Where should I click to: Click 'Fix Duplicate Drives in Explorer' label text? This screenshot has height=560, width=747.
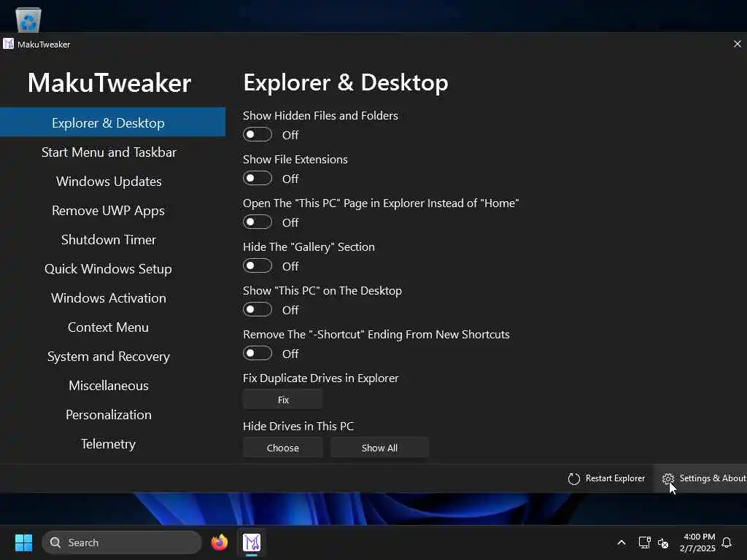(x=321, y=378)
